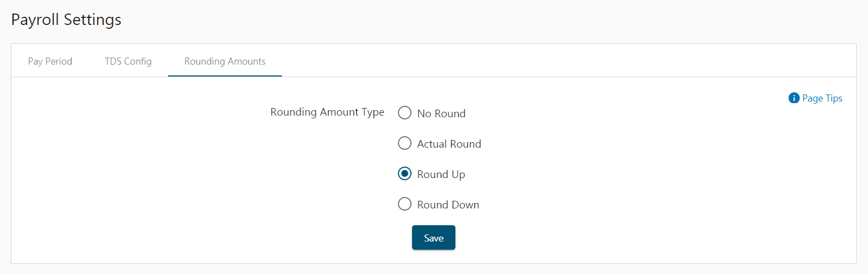Click the 'No Round' option label text
The height and width of the screenshot is (273, 868).
(441, 113)
